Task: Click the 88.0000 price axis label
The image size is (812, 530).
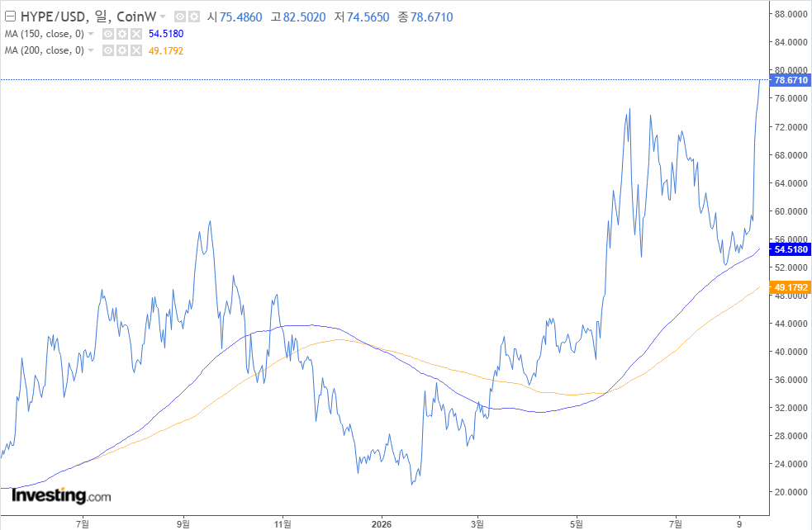Action: tap(791, 14)
